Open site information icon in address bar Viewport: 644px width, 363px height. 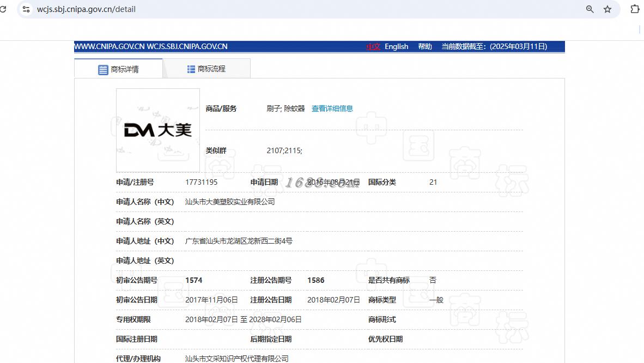coord(26,9)
